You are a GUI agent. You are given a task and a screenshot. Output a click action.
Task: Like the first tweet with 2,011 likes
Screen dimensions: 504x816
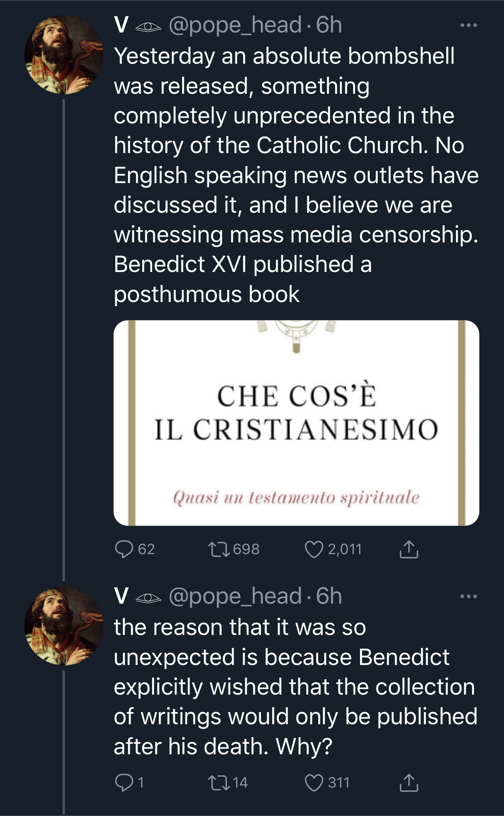314,549
